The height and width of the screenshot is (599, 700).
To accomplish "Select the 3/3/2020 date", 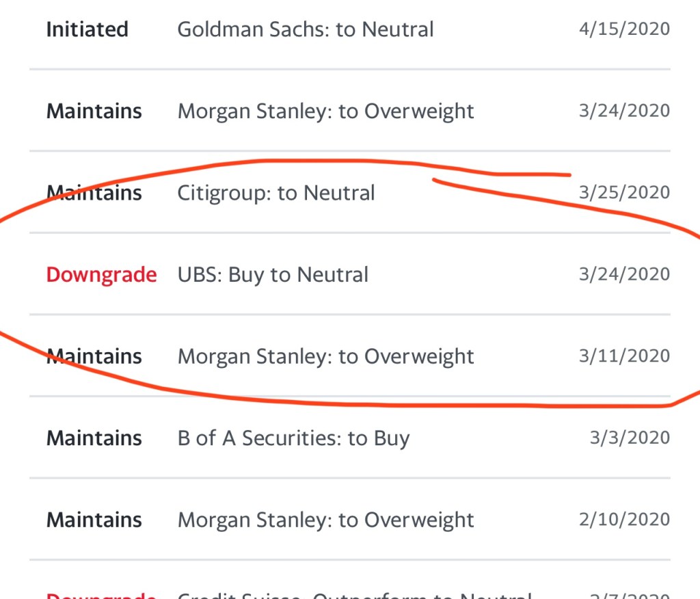I will coord(629,438).
